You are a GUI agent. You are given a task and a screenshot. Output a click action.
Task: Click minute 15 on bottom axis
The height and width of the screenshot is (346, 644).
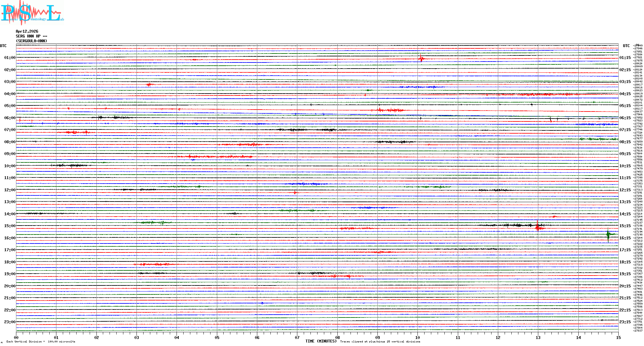tap(618, 337)
